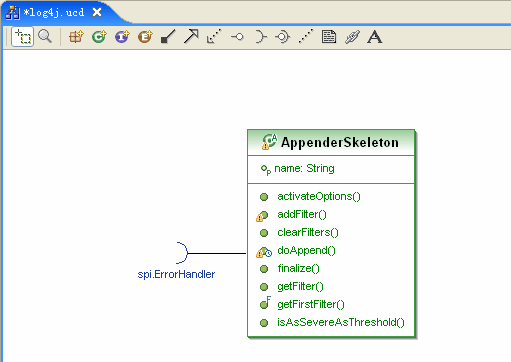Image resolution: width=511 pixels, height=362 pixels.
Task: Choose the new interface tool icon
Action: 122,37
